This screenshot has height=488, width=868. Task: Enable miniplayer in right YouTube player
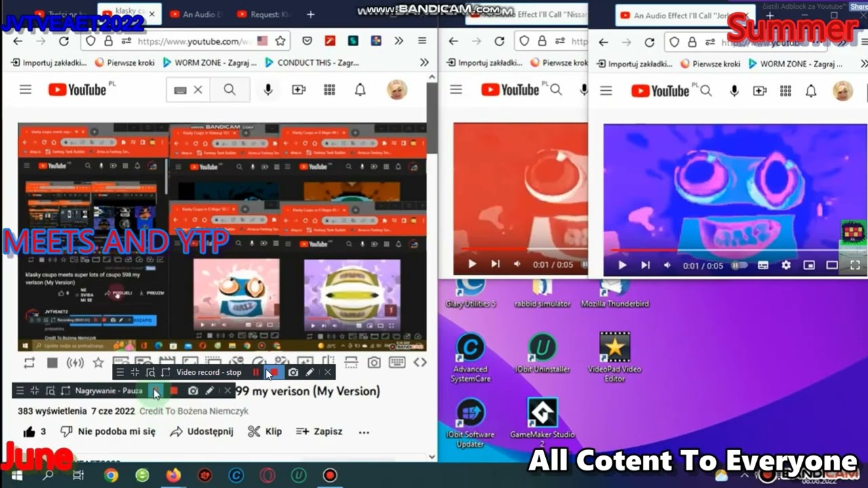[809, 266]
